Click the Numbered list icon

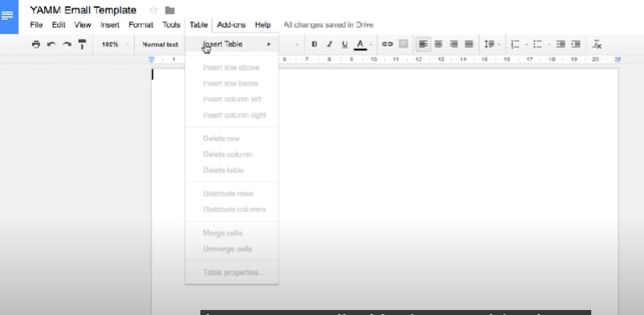tap(515, 44)
